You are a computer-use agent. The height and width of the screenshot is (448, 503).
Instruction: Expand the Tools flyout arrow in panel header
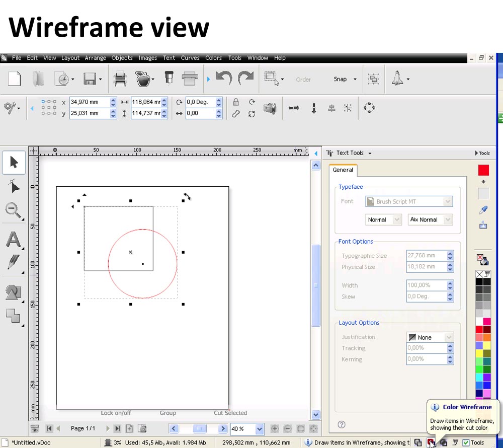476,153
